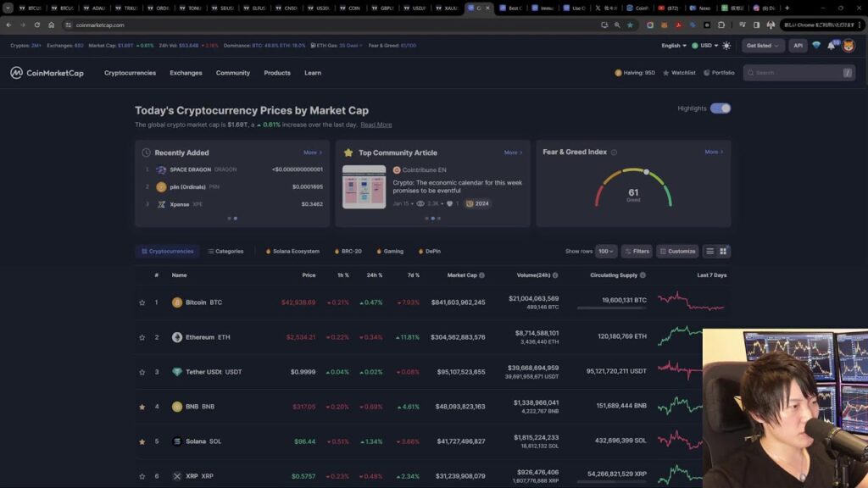
Task: Select the Categories tab
Action: coord(225,252)
